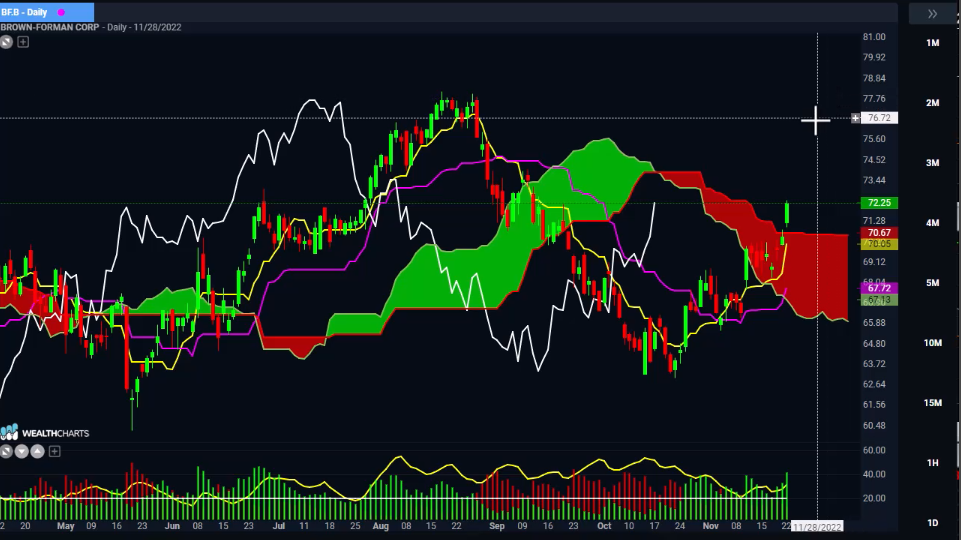
Task: Click the plus icon beside 76.72 crosshair price
Action: click(x=855, y=118)
